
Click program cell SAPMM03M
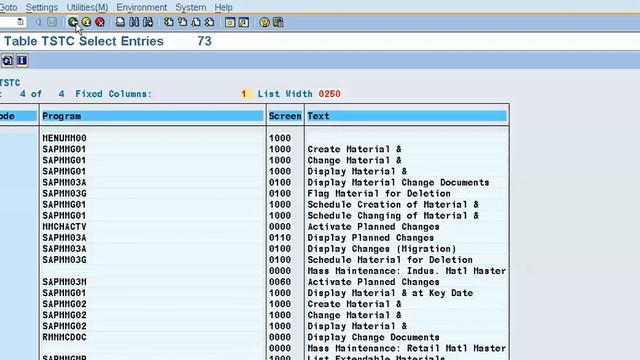(x=64, y=282)
